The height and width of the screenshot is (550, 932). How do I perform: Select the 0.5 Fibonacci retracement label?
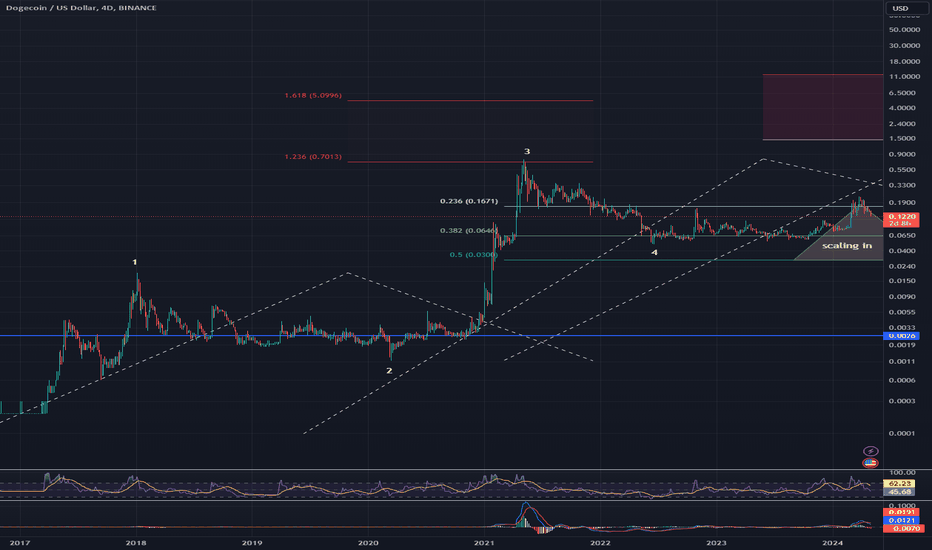point(473,254)
